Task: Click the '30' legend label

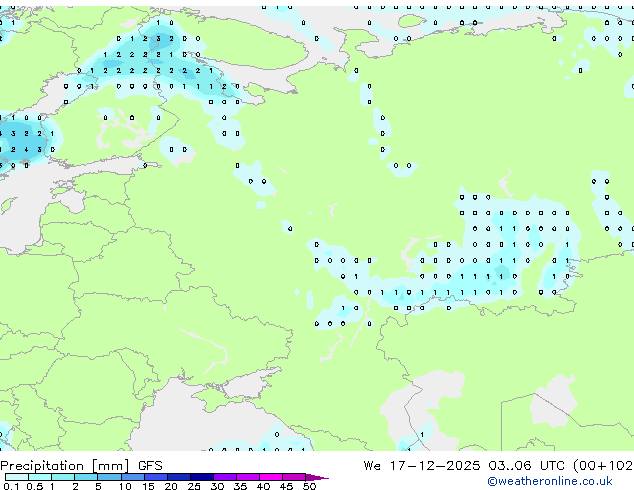Action: coord(217,486)
